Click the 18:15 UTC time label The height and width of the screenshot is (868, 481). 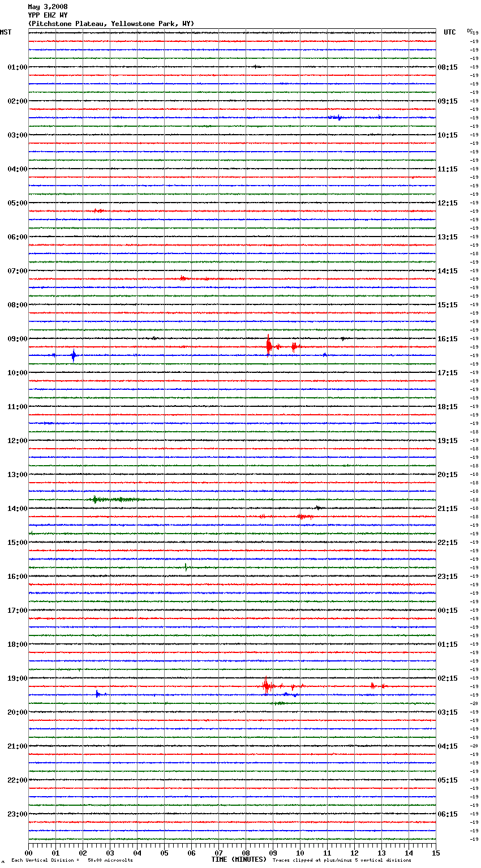click(x=448, y=407)
